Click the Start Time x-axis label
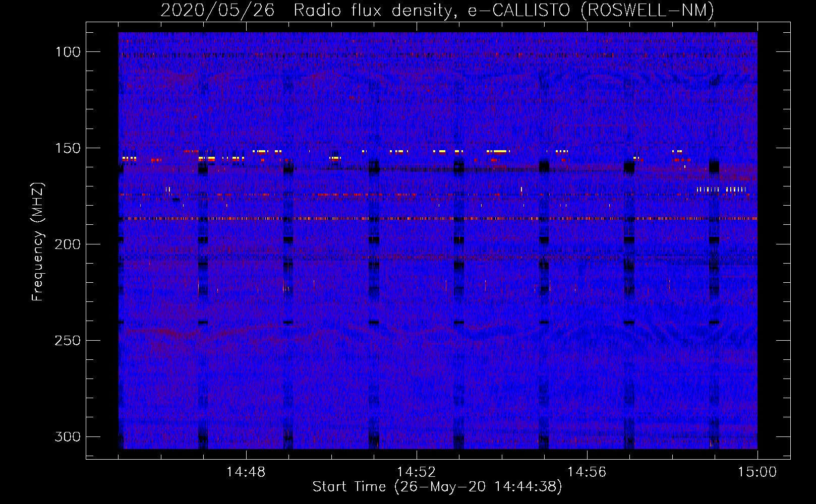This screenshot has width=816, height=504. [x=437, y=487]
